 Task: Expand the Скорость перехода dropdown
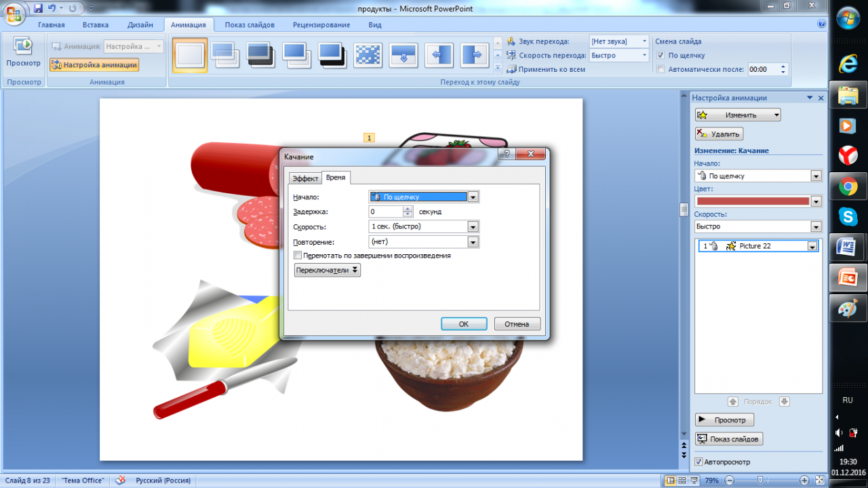pyautogui.click(x=644, y=56)
